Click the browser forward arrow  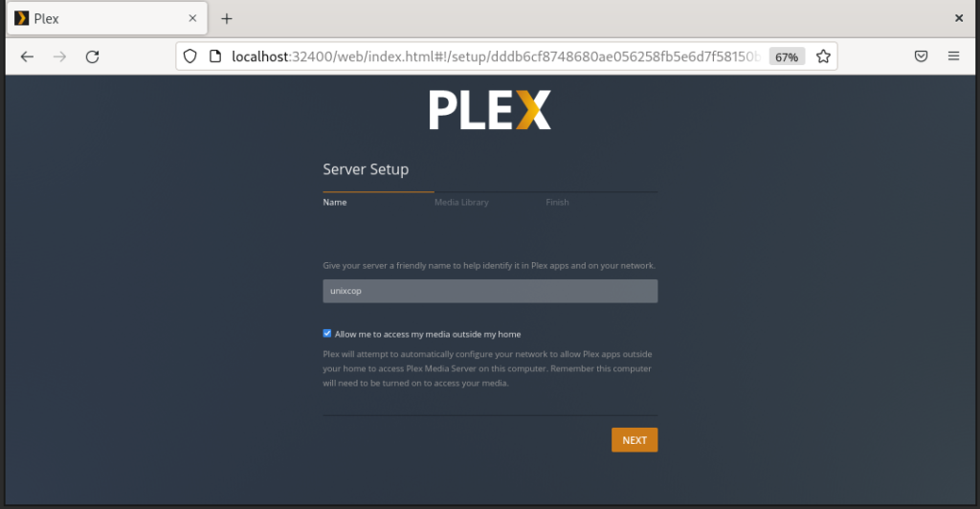pyautogui.click(x=59, y=56)
